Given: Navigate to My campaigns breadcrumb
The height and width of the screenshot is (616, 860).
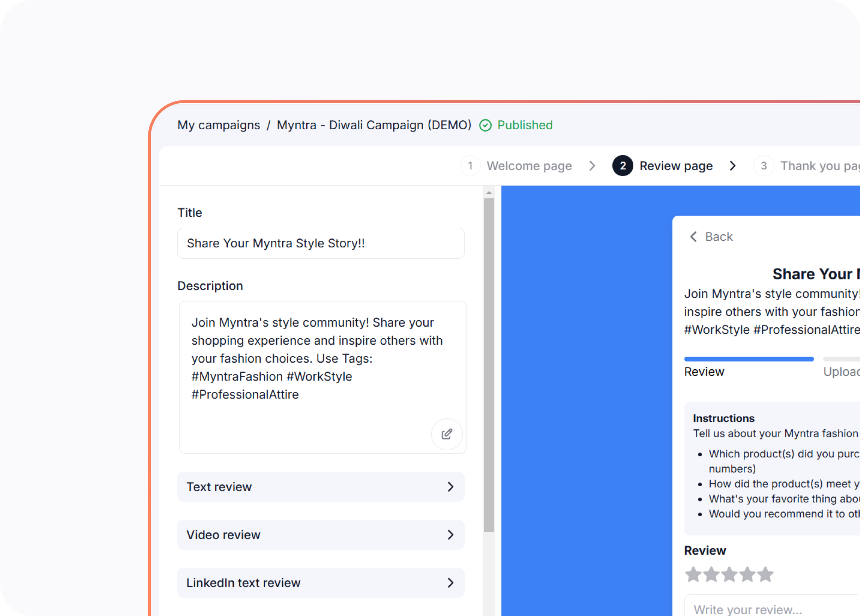Looking at the screenshot, I should pos(219,125).
